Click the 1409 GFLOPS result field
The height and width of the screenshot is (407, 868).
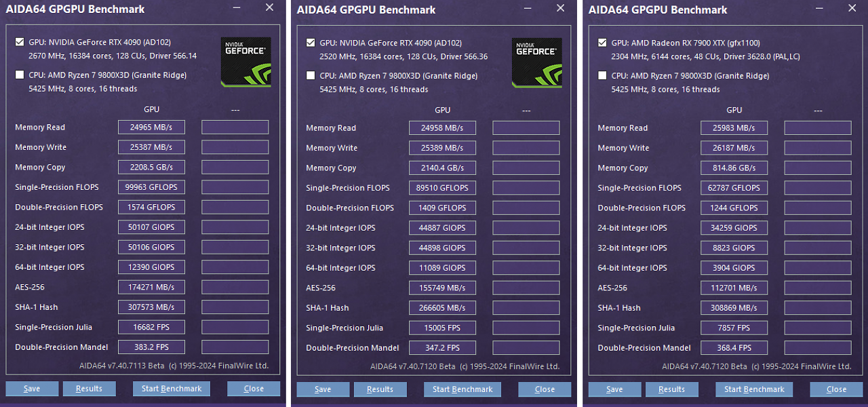click(x=442, y=208)
